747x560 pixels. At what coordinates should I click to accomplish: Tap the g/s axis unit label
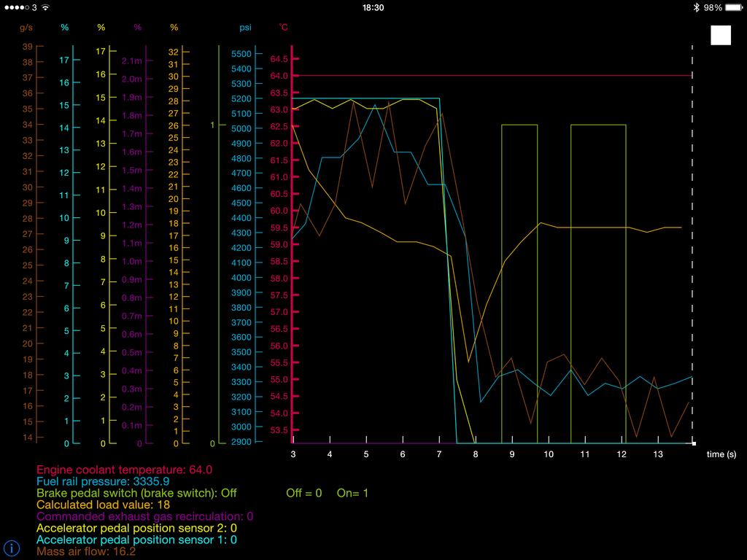[x=26, y=28]
